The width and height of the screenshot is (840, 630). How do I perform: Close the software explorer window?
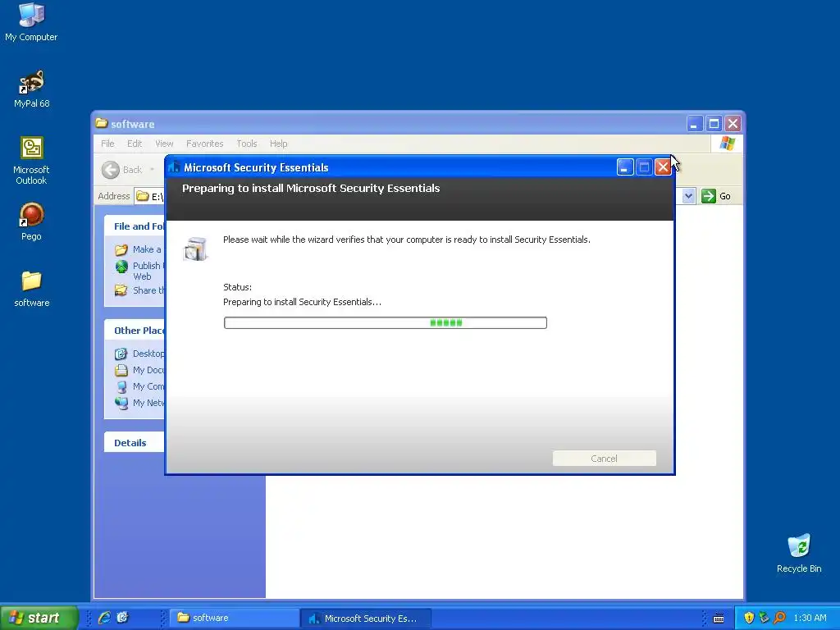pyautogui.click(x=733, y=125)
